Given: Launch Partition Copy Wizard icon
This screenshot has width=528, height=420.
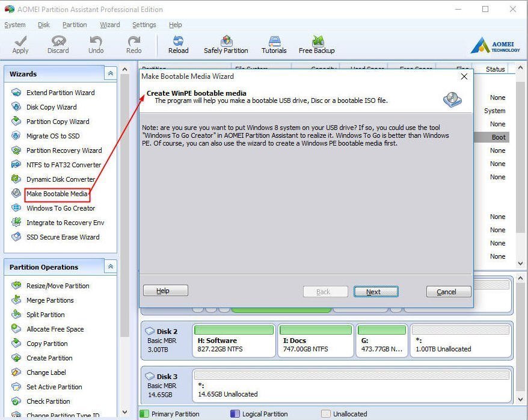Looking at the screenshot, I should [16, 122].
